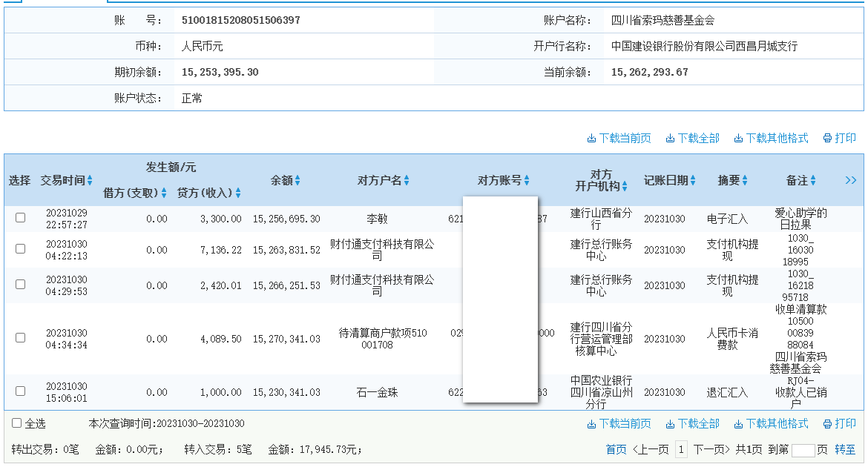This screenshot has width=868, height=467.
Task: Sort by 贷方(收入) column arrows
Action: click(x=238, y=193)
